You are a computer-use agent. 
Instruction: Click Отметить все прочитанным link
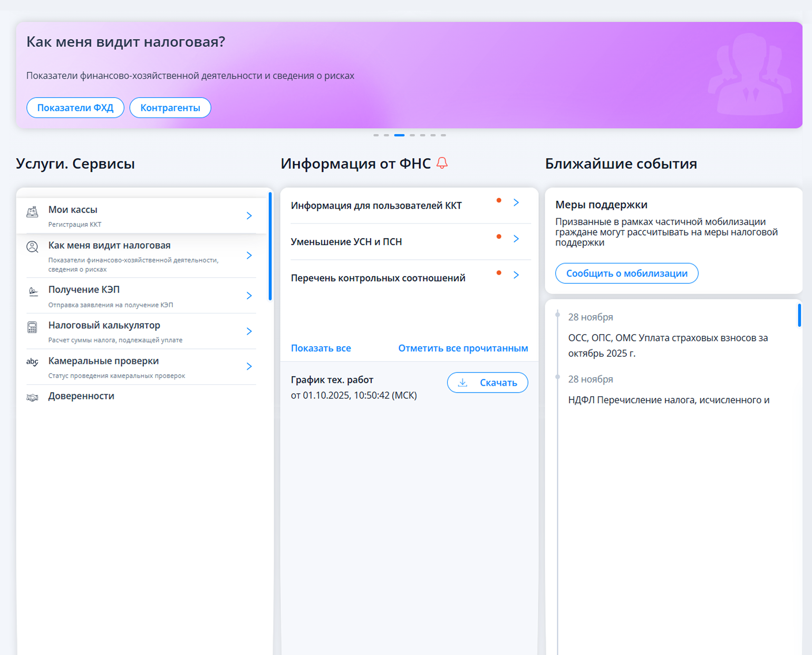tap(463, 348)
